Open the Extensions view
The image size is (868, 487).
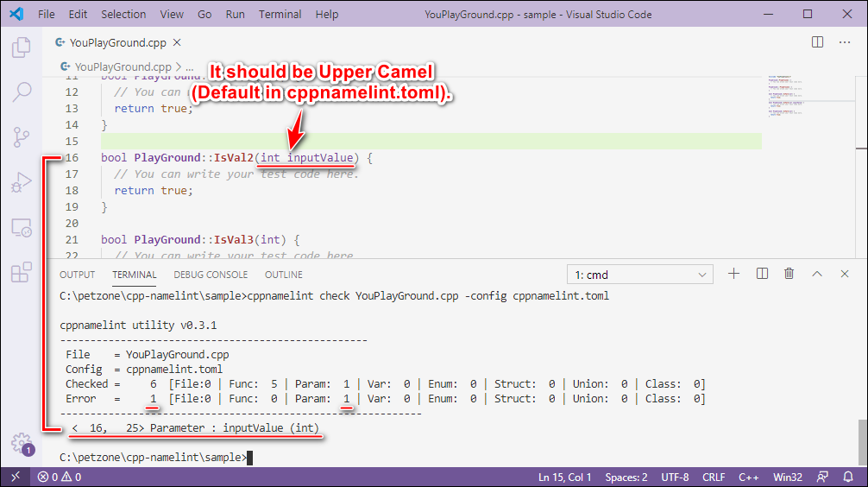click(21, 273)
